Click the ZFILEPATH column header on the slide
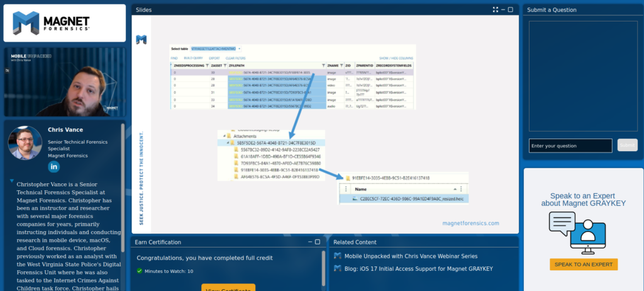This screenshot has height=291, width=644. (236, 66)
